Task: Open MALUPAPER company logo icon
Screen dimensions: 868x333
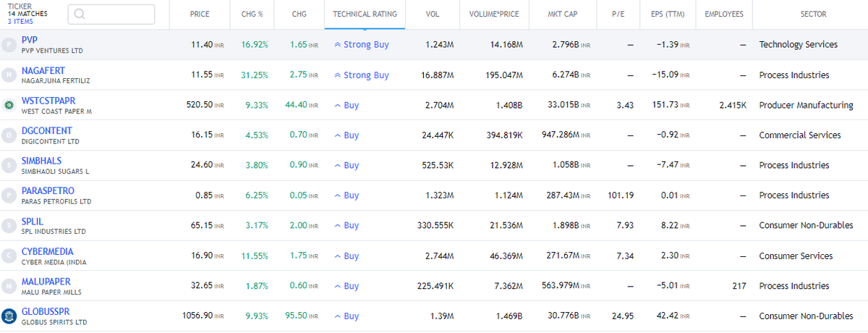Action: (x=9, y=286)
